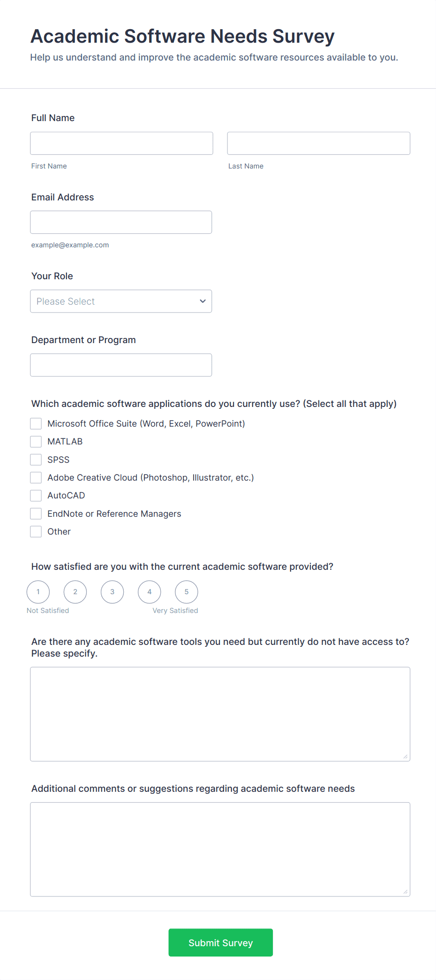Click the Submit Survey button
The image size is (436, 980).
coord(221,942)
